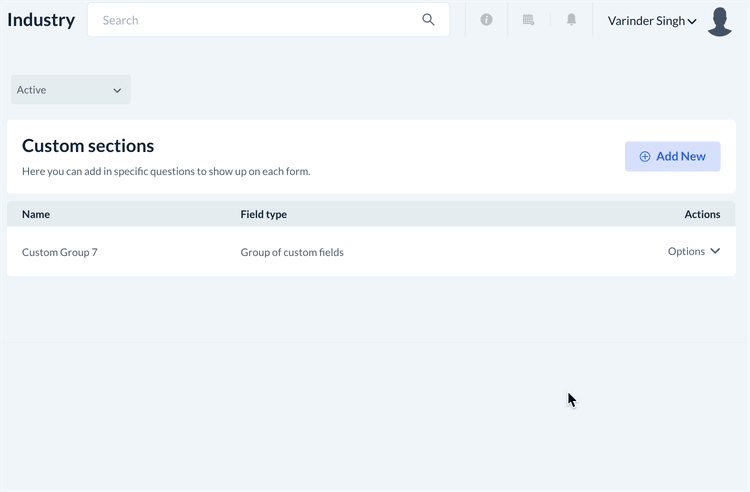Viewport: 750px width, 492px height.
Task: Click the Group of custom fields cell
Action: point(292,252)
